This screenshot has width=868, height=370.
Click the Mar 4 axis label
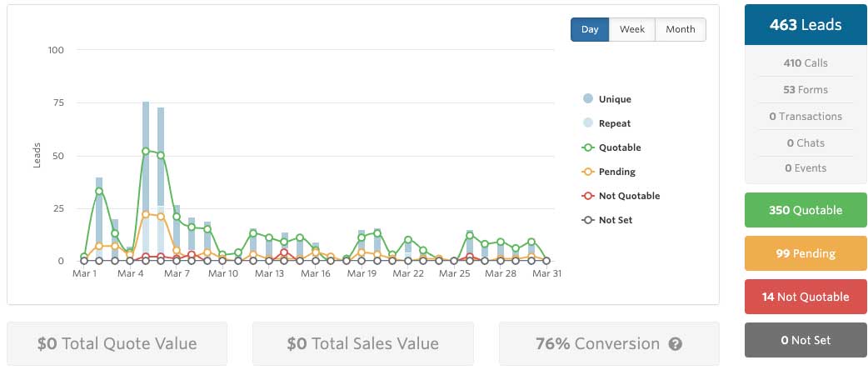click(131, 273)
